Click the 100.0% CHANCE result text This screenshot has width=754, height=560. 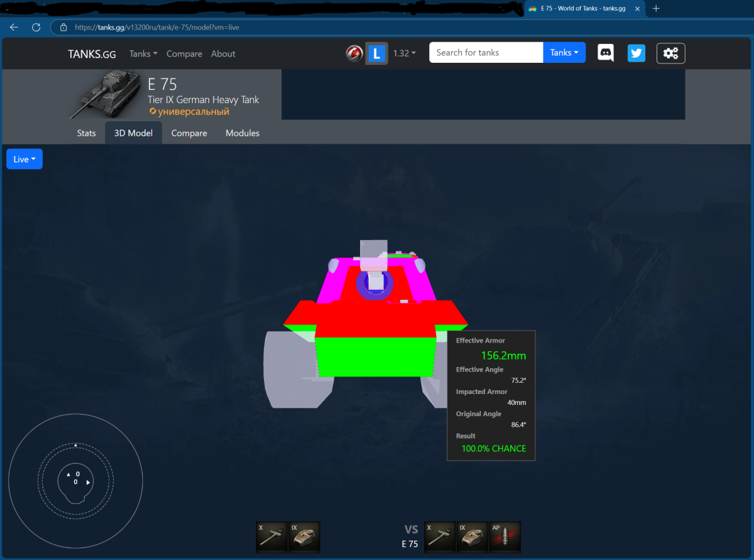click(494, 448)
